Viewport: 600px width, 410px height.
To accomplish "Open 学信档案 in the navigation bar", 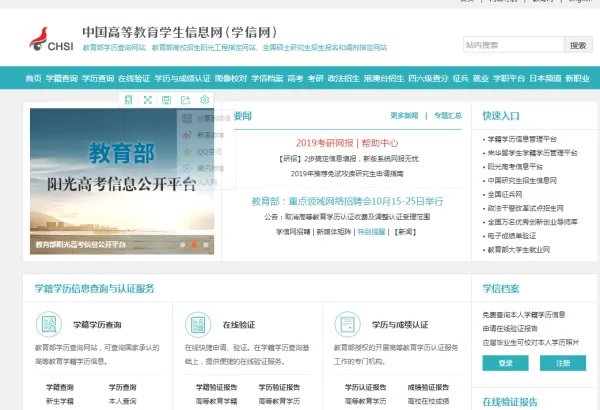I will pyautogui.click(x=267, y=78).
